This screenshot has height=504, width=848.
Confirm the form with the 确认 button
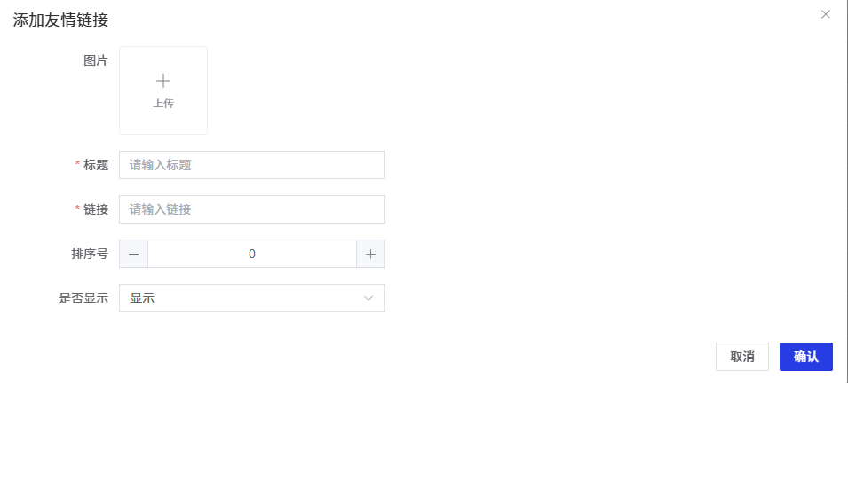pyautogui.click(x=806, y=357)
